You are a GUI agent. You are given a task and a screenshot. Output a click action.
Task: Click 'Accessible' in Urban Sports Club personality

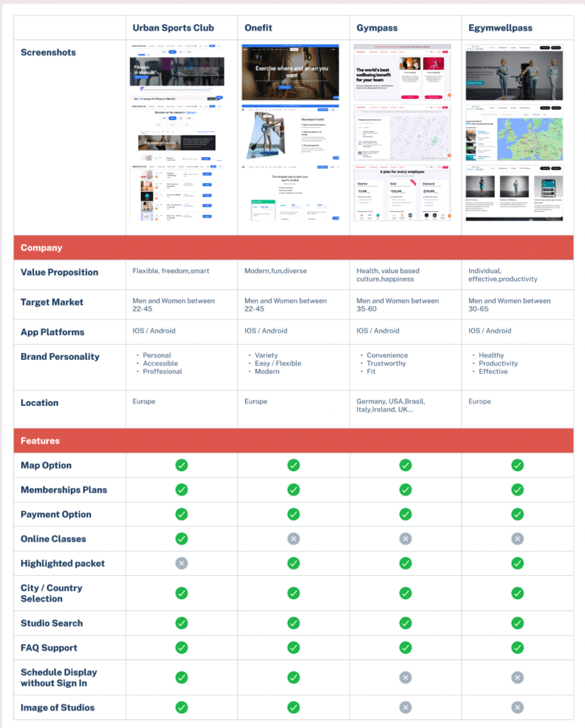coord(160,363)
